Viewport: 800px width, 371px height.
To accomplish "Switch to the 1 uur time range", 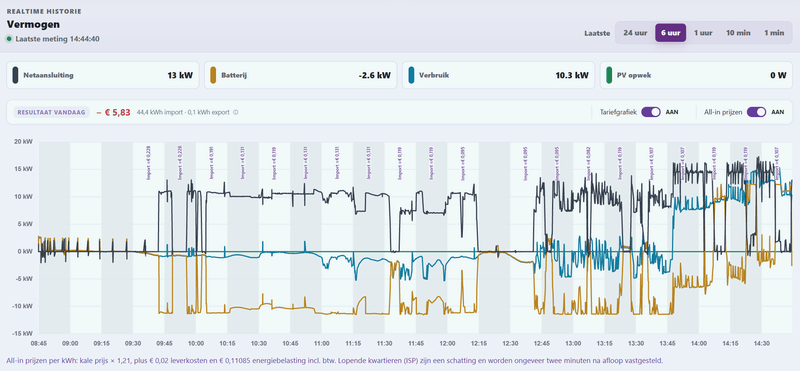I will point(703,33).
